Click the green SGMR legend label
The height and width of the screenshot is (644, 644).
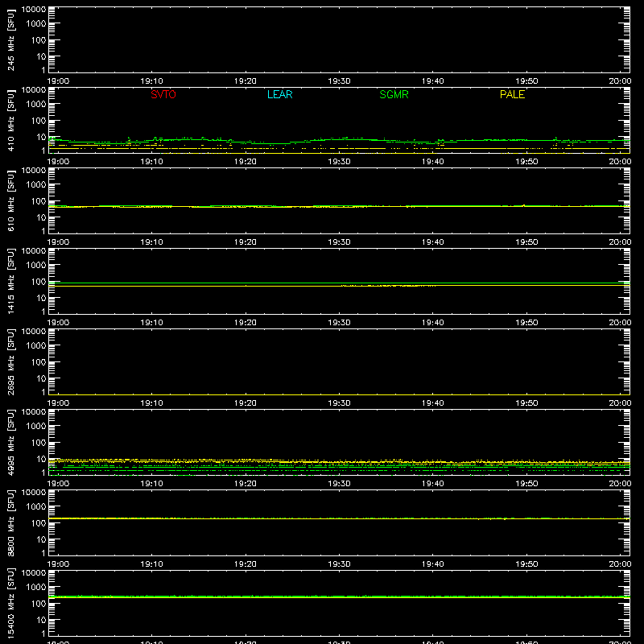pyautogui.click(x=394, y=94)
